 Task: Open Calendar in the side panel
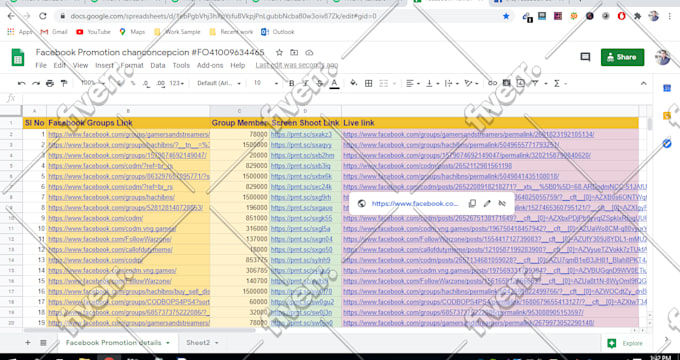point(667,88)
